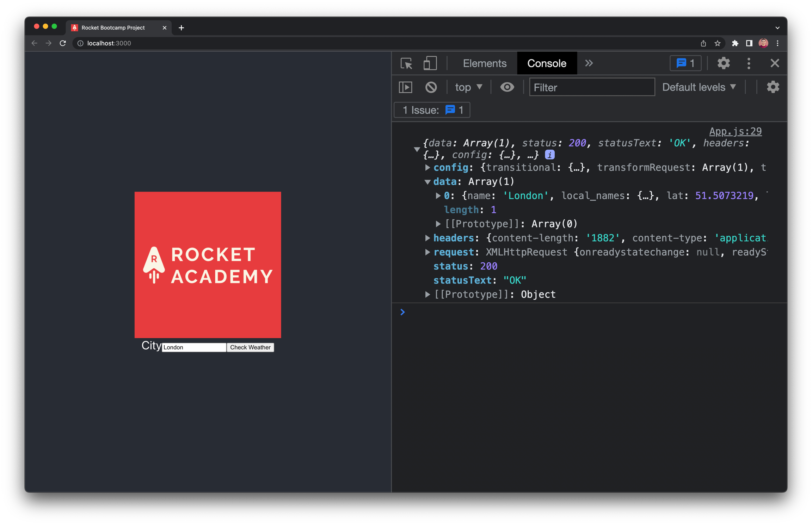Open the live expression eye icon
The height and width of the screenshot is (525, 812).
tap(507, 87)
